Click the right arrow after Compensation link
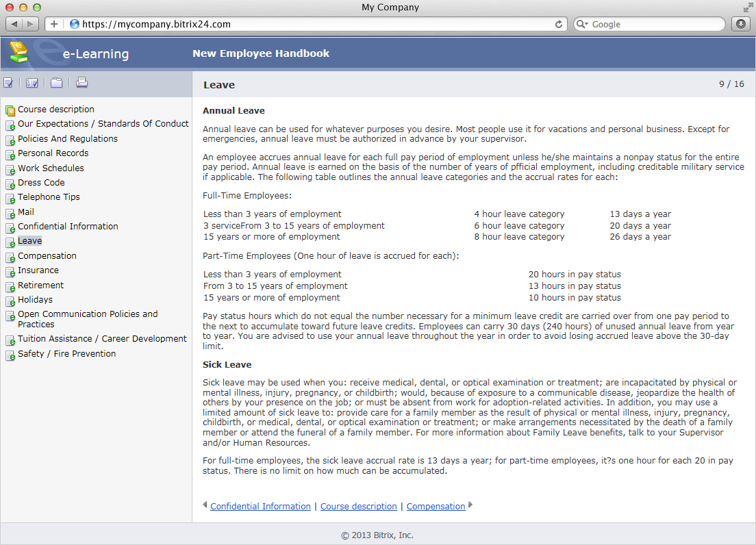756x545 pixels. point(470,505)
